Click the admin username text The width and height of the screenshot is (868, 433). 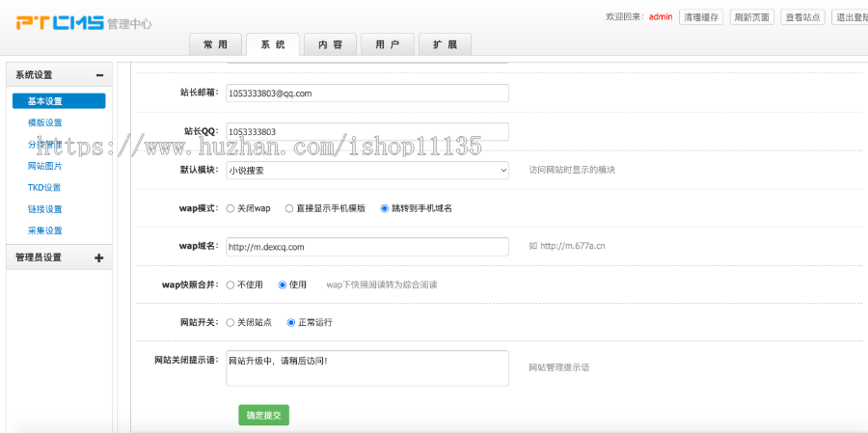(x=661, y=16)
